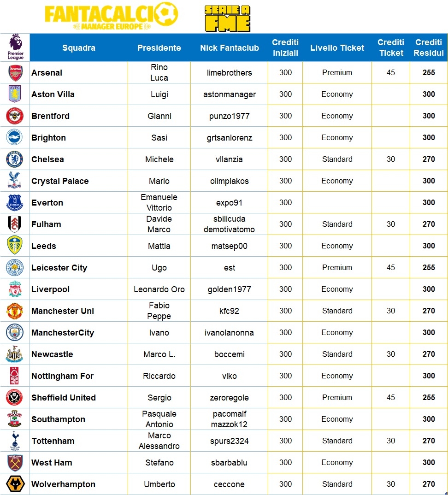Click the Wolverhampton wolf logo

pos(15,484)
